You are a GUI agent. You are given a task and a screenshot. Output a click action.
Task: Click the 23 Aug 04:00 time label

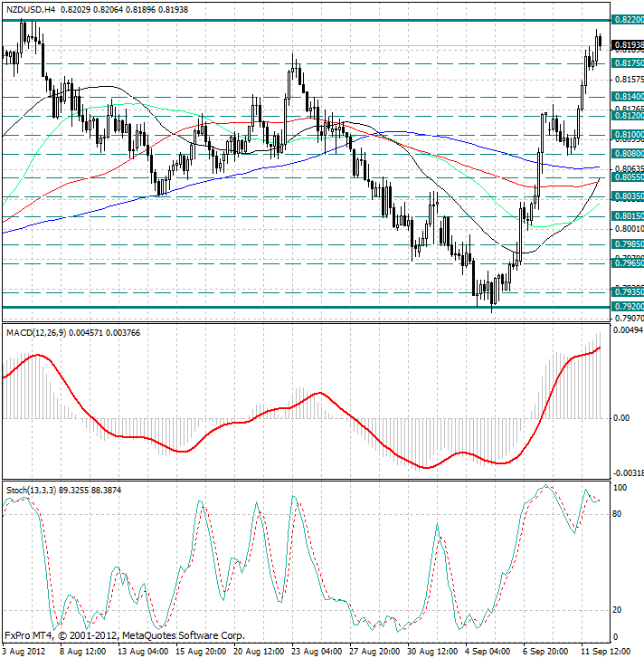pos(317,652)
